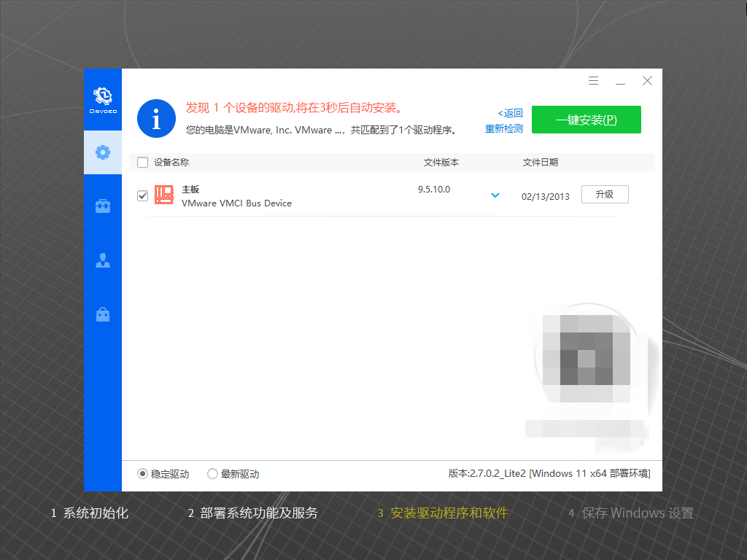Click the 重新检测 link to rescan drivers

(503, 128)
